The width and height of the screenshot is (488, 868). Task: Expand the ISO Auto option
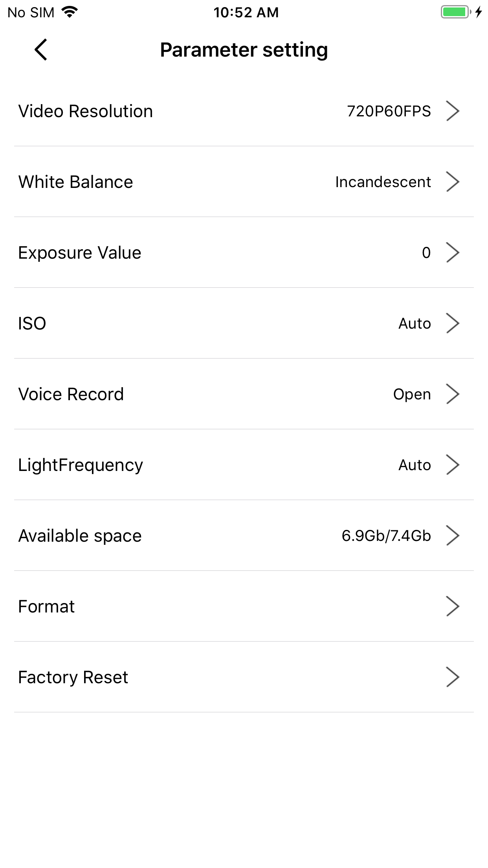(244, 323)
